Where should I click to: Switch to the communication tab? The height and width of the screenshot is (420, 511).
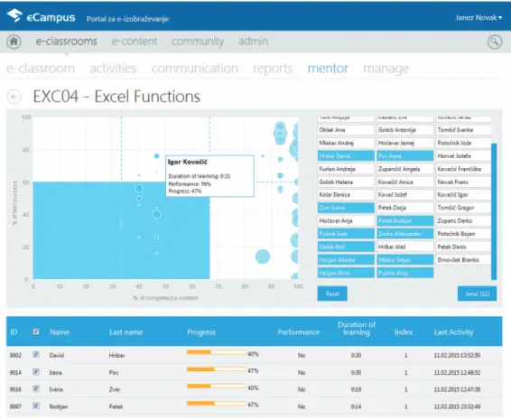tap(194, 68)
